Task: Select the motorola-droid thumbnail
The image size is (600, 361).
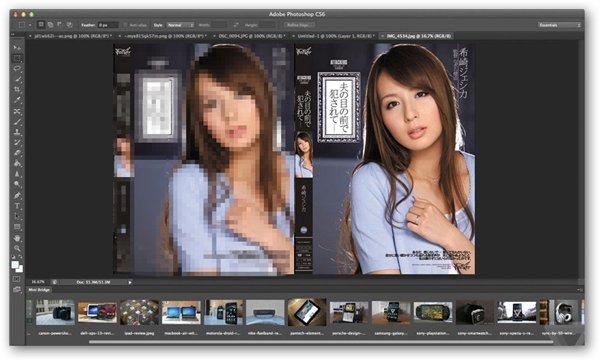Action: pos(223,313)
